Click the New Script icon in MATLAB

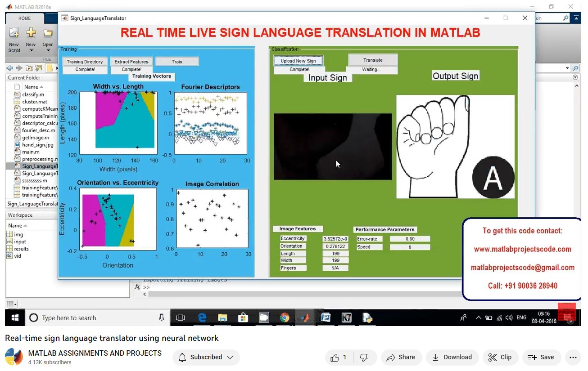click(x=14, y=33)
